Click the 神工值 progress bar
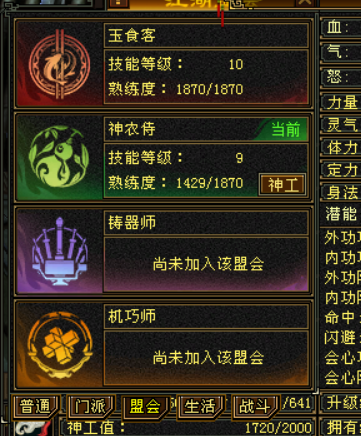The height and width of the screenshot is (436, 361). [x=187, y=428]
